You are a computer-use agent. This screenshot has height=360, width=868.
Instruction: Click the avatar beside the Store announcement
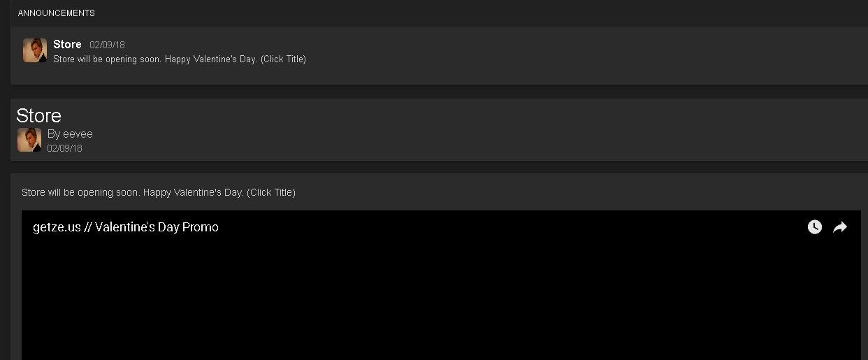click(35, 50)
